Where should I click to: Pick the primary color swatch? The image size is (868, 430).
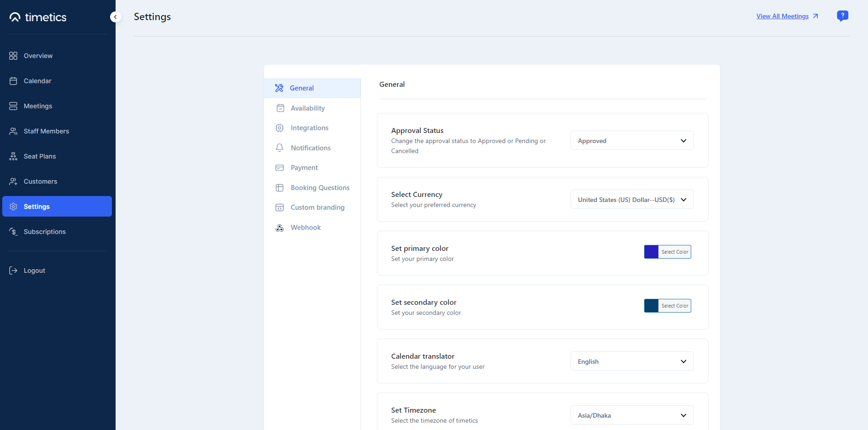(651, 252)
